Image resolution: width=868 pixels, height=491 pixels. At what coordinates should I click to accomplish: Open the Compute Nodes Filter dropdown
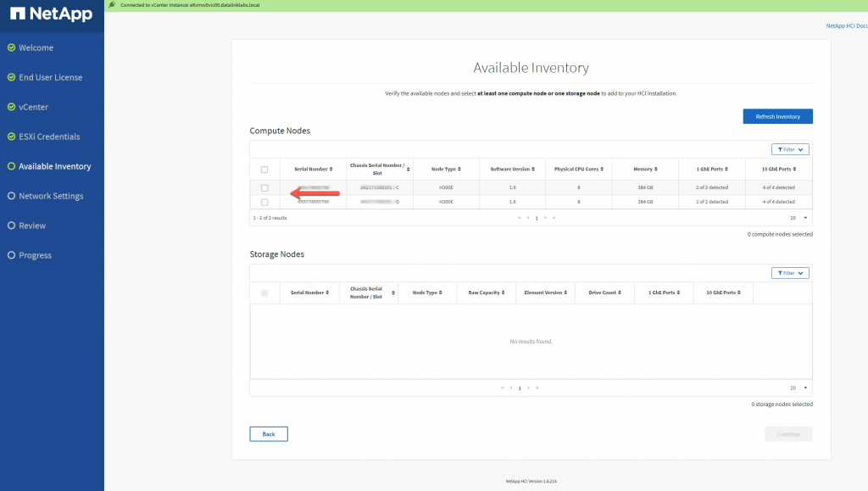point(791,149)
